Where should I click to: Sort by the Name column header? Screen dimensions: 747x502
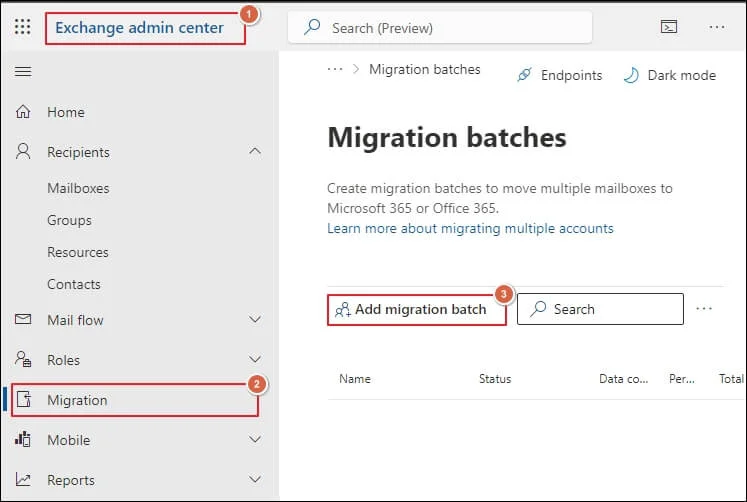point(355,379)
